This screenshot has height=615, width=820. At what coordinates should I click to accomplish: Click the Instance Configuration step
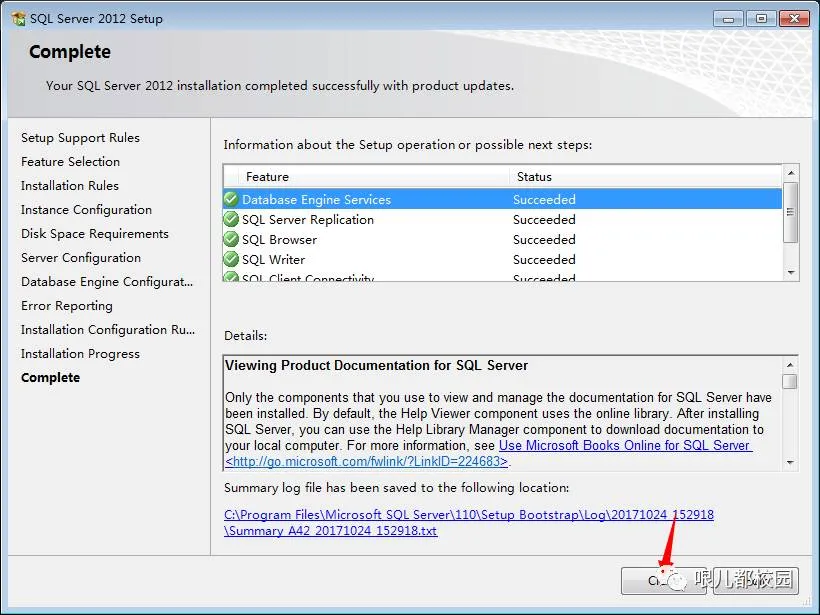86,210
